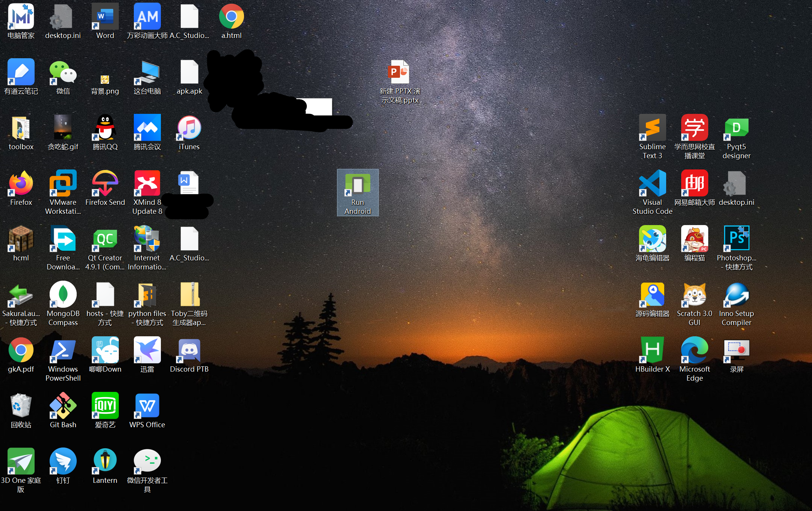812x511 pixels.
Task: Select the hosts - 快捷方式 shortcut
Action: click(x=105, y=304)
